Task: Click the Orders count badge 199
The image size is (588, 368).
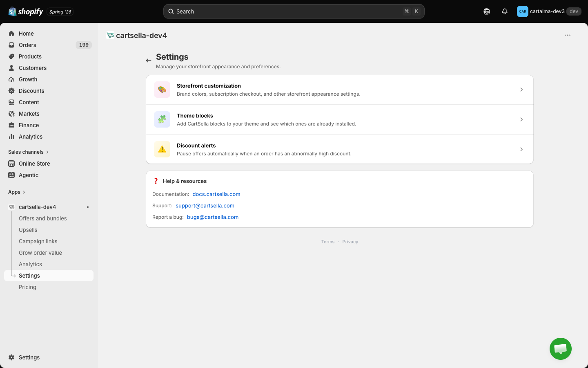Action: [x=84, y=45]
